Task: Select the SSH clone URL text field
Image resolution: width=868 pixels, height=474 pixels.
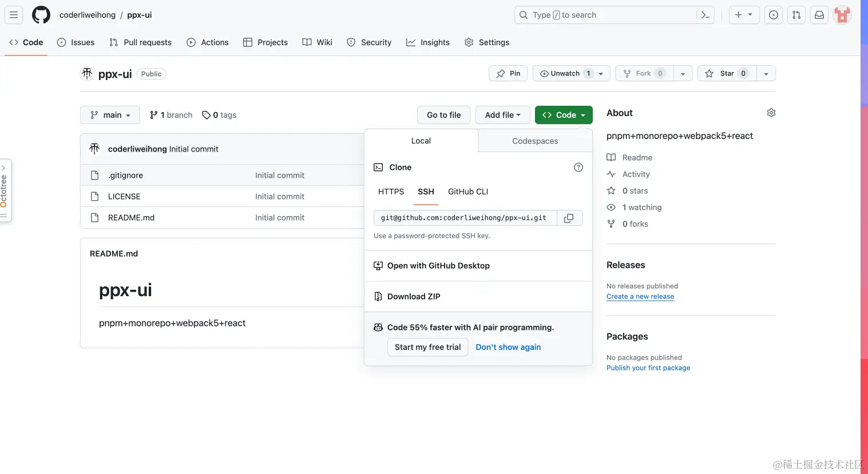Action: click(465, 218)
